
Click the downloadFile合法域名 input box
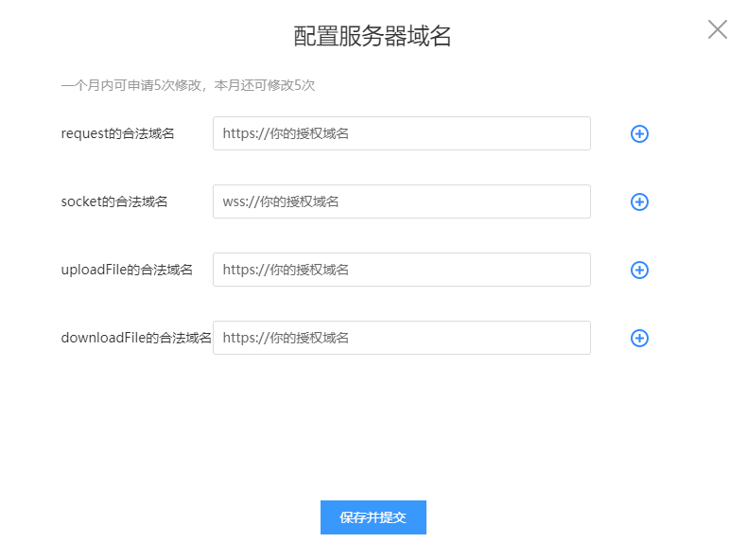[x=402, y=338]
